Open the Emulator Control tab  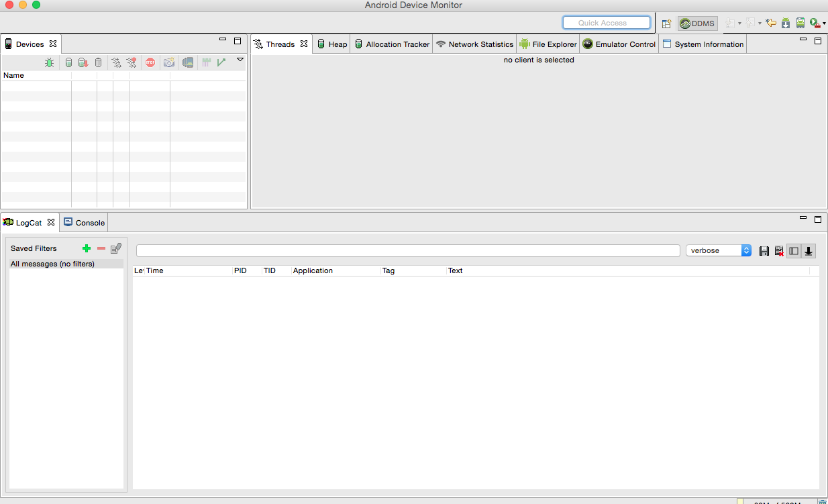[619, 44]
